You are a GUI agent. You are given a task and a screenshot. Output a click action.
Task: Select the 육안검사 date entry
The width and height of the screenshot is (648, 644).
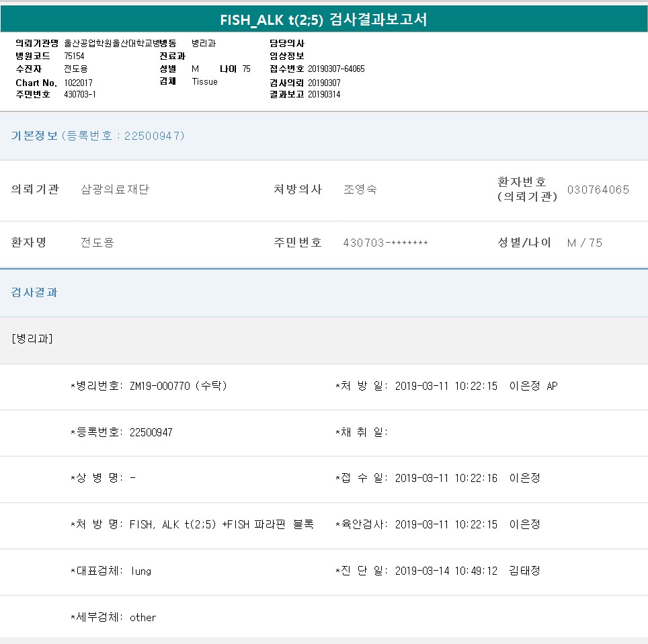tap(446, 524)
